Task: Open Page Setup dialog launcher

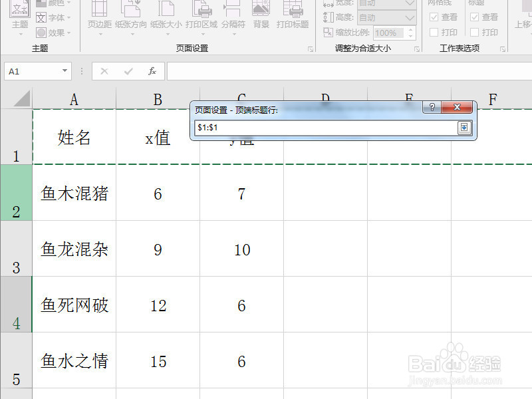Action: pos(310,49)
